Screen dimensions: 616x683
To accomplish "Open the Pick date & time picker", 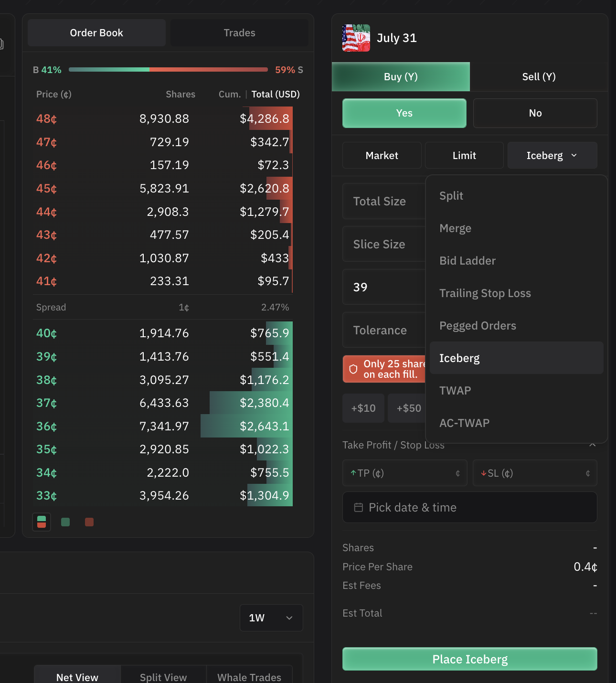I will tap(470, 507).
